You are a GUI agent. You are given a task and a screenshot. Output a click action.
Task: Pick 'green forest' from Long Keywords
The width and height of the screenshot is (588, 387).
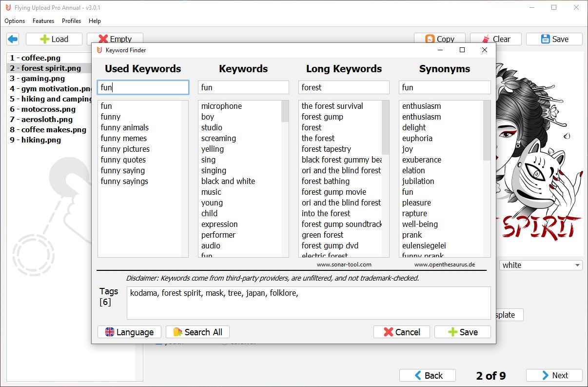(x=323, y=235)
